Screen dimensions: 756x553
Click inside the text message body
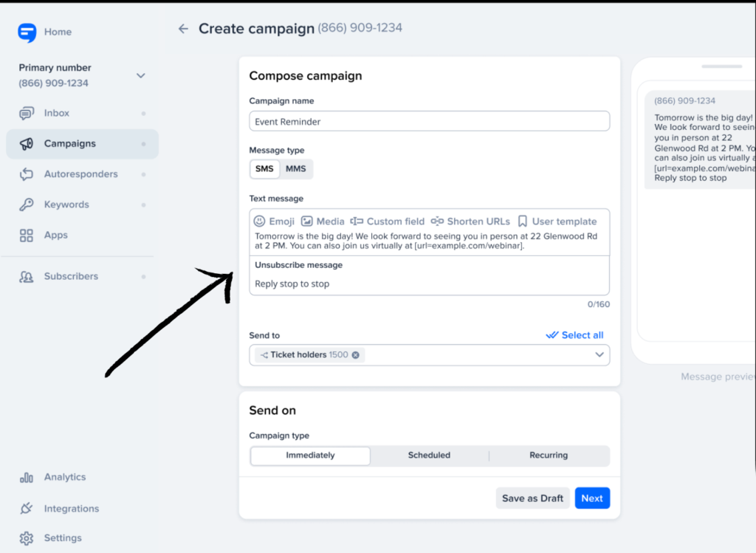tap(426, 241)
